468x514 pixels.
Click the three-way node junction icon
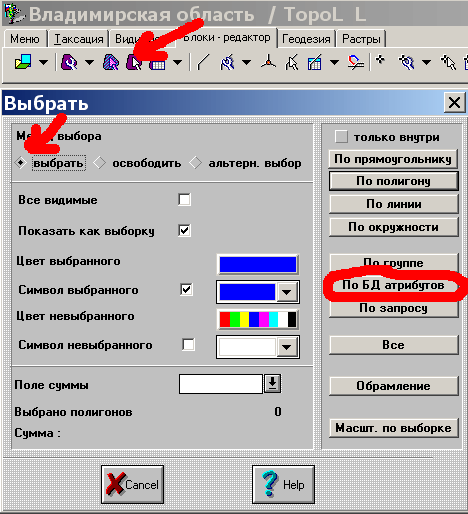coord(268,62)
